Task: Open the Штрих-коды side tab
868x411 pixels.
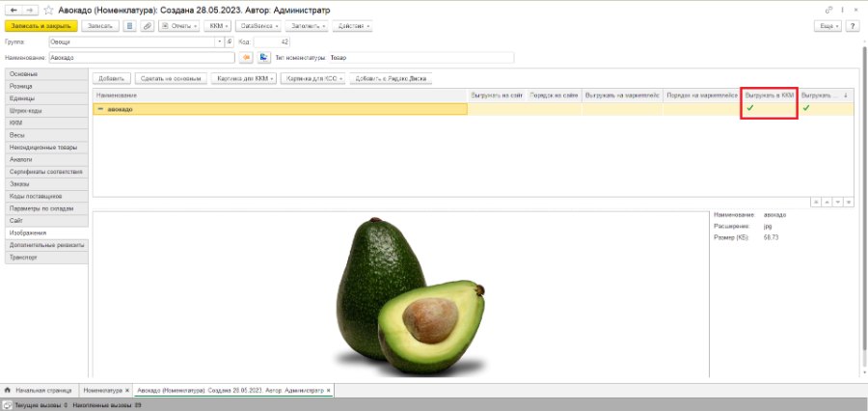Action: 46,111
